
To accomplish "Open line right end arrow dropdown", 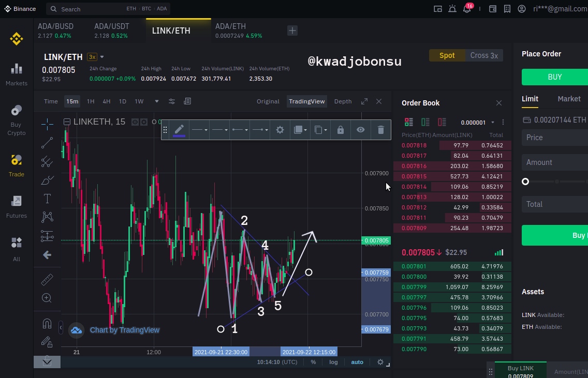I will pos(260,130).
